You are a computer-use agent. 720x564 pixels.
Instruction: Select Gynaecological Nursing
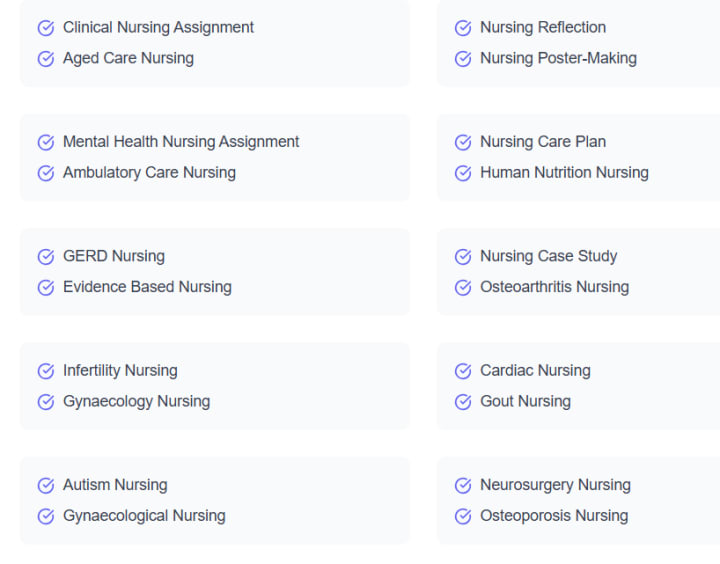click(144, 516)
